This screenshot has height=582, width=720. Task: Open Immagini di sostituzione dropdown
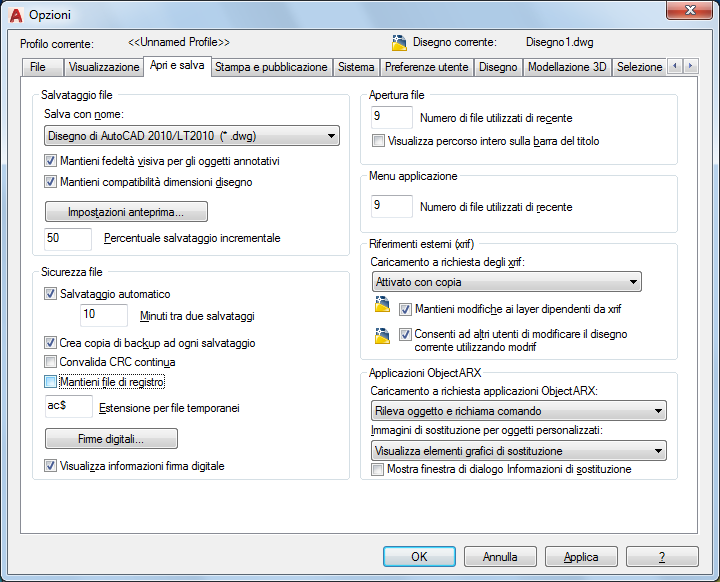[518, 451]
